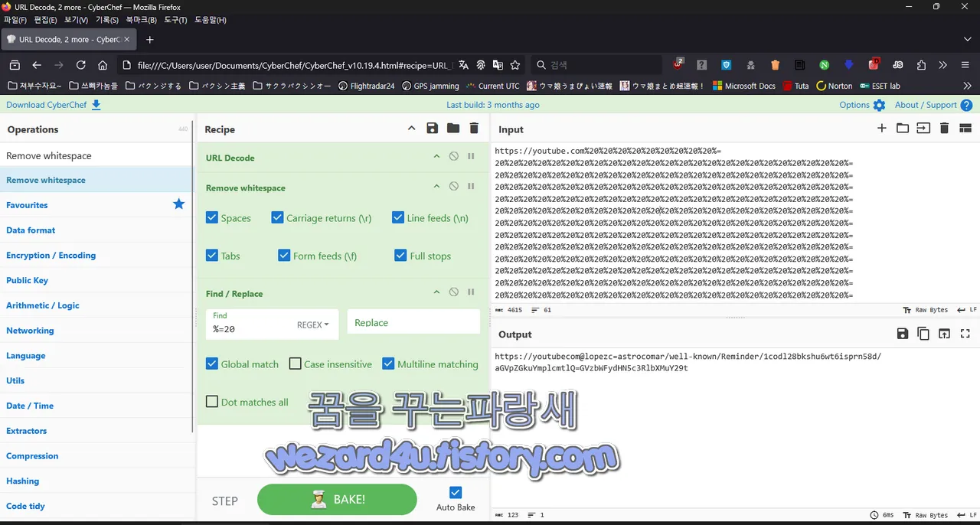
Task: Enable Dot matches all
Action: click(212, 402)
